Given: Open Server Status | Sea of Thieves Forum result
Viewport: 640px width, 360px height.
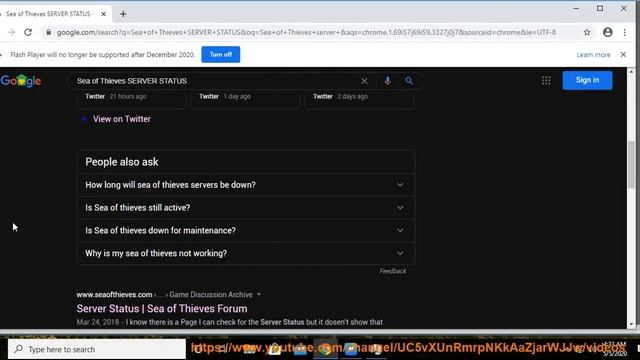Looking at the screenshot, I should pos(162,309).
